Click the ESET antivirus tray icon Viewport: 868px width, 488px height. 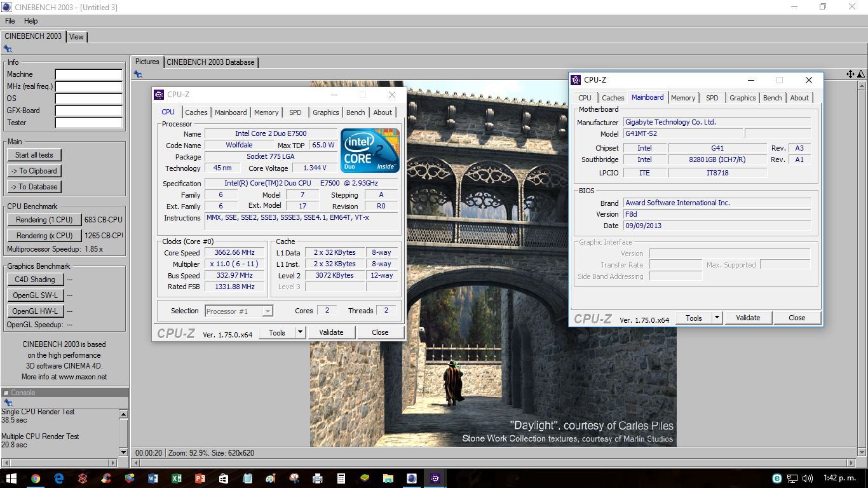[x=776, y=478]
